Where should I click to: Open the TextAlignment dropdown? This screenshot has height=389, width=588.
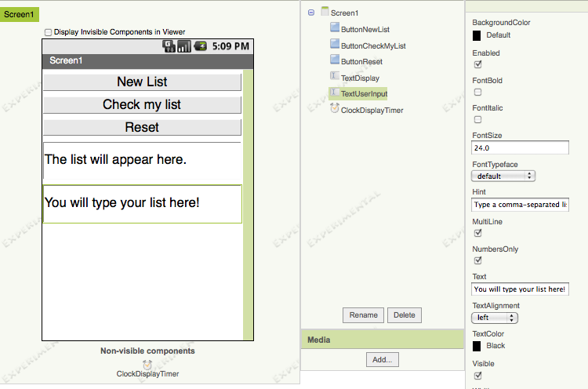coord(495,318)
